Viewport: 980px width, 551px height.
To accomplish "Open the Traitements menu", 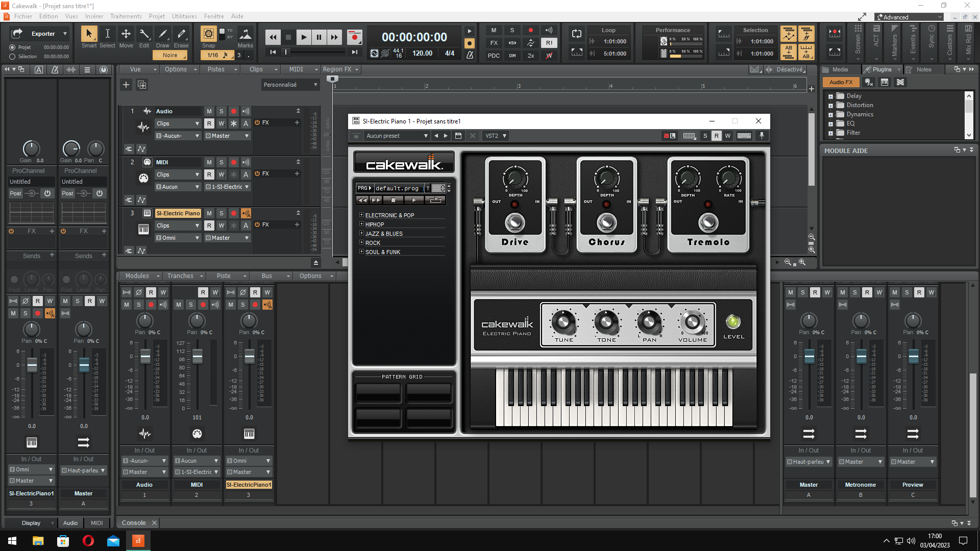I will tap(126, 16).
